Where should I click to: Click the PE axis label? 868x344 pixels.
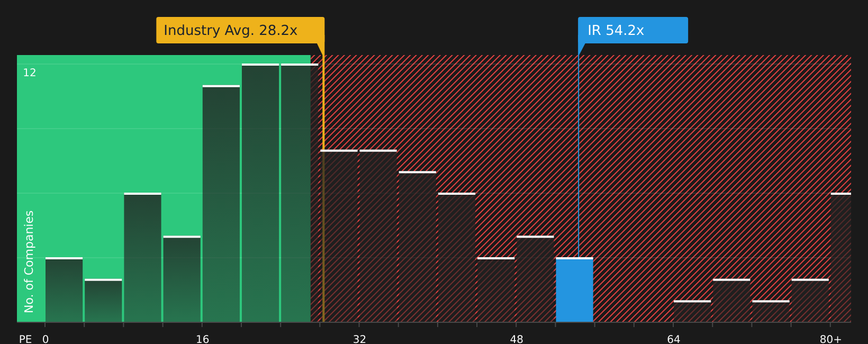coord(25,339)
